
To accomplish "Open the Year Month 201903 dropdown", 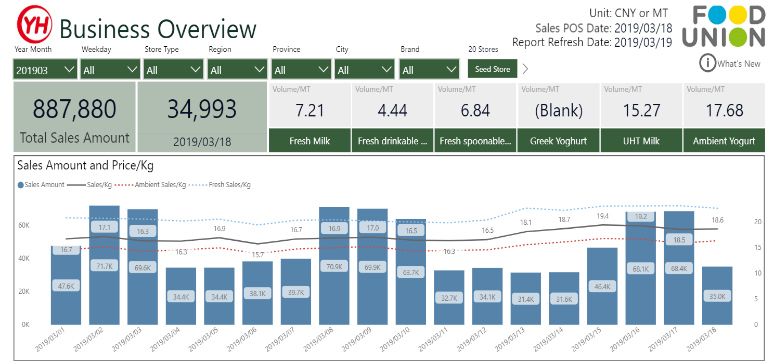I will 45,70.
